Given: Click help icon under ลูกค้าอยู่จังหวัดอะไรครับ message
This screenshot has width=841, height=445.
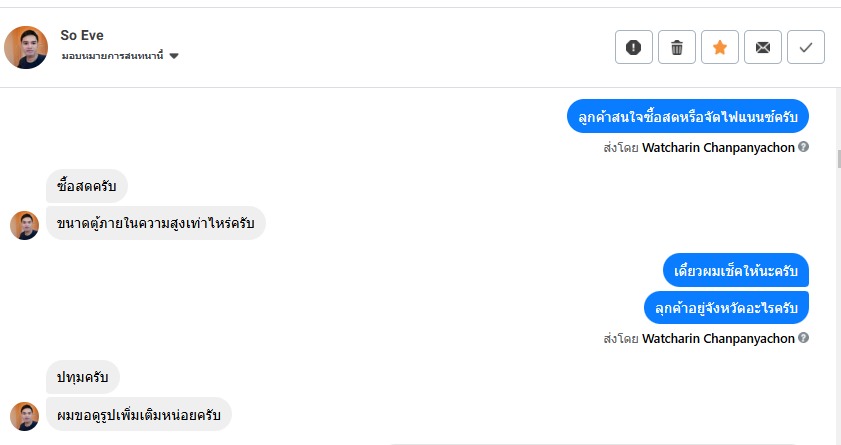Looking at the screenshot, I should [x=804, y=338].
